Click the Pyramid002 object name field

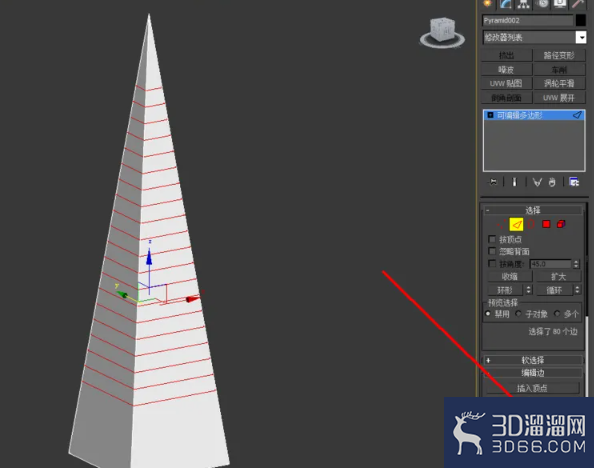(527, 20)
